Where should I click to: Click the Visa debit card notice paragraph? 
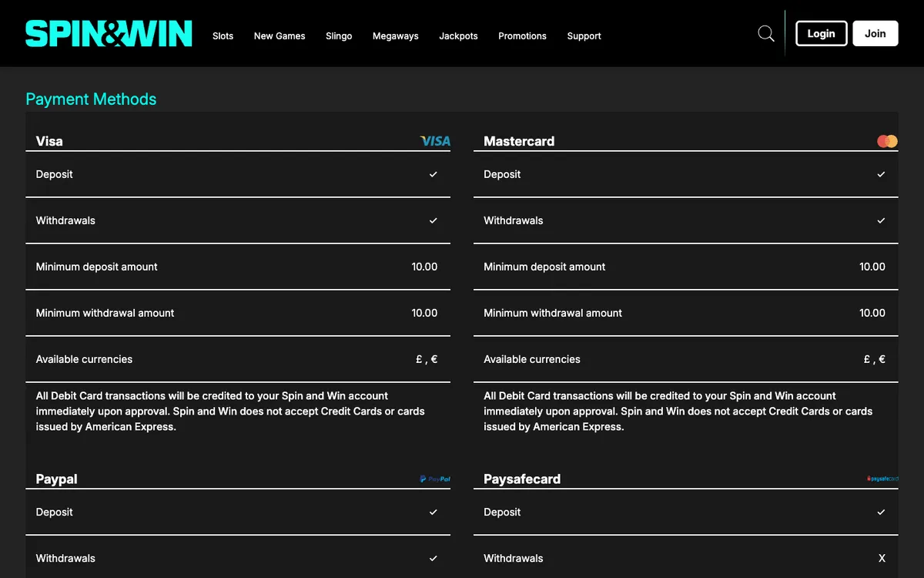pyautogui.click(x=230, y=412)
